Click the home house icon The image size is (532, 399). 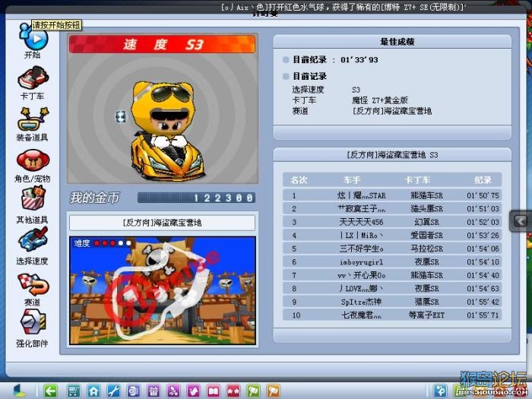coord(93,391)
